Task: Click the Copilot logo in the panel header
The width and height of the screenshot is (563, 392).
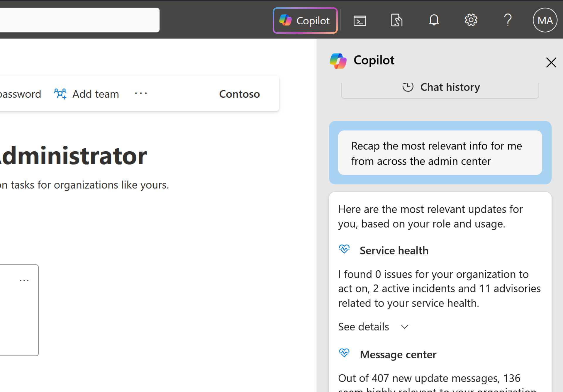Action: 338,60
